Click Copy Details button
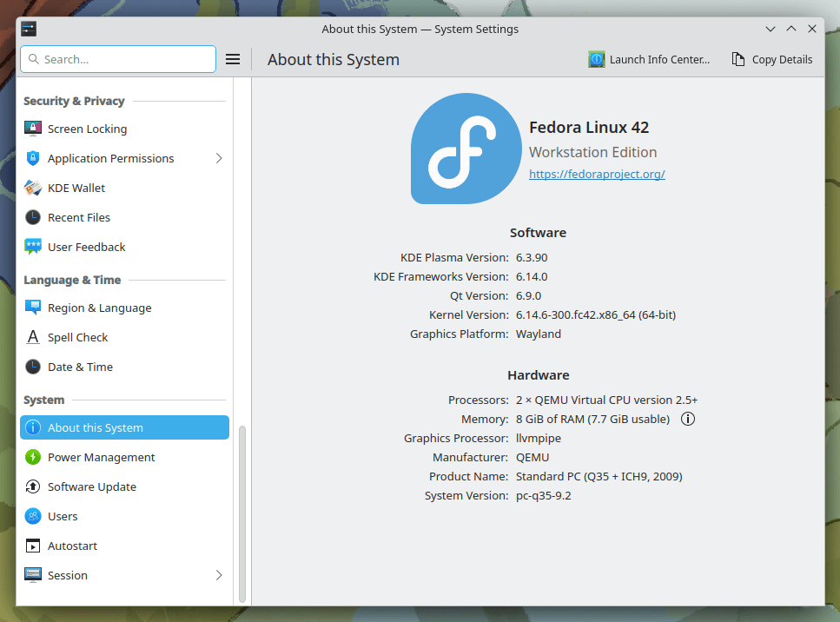The image size is (840, 622). point(772,59)
